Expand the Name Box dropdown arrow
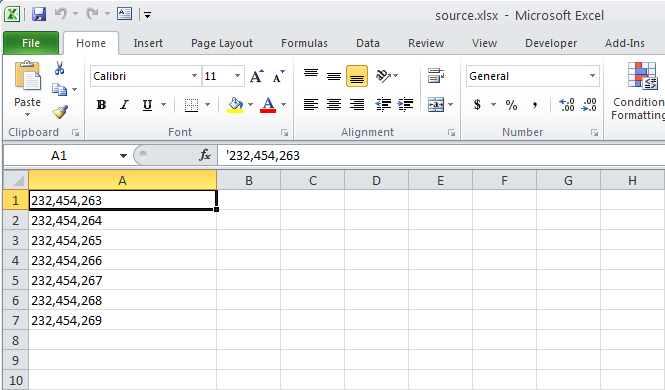 (x=123, y=156)
